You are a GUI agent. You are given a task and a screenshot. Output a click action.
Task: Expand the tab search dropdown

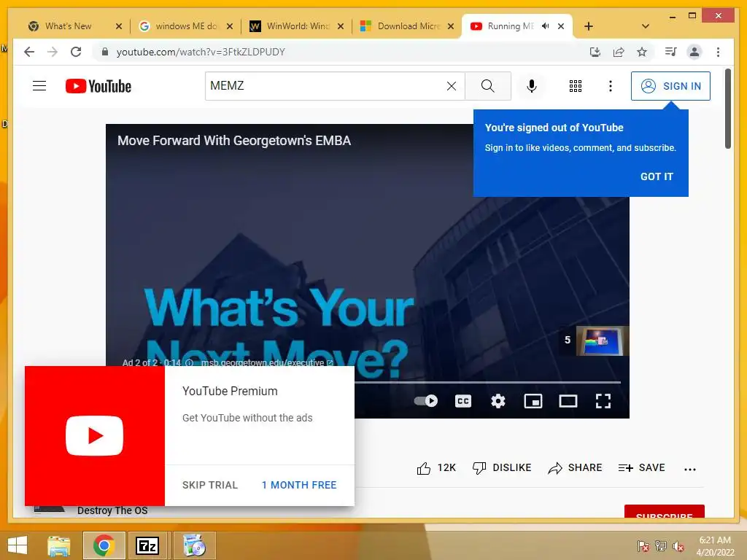coord(646,26)
